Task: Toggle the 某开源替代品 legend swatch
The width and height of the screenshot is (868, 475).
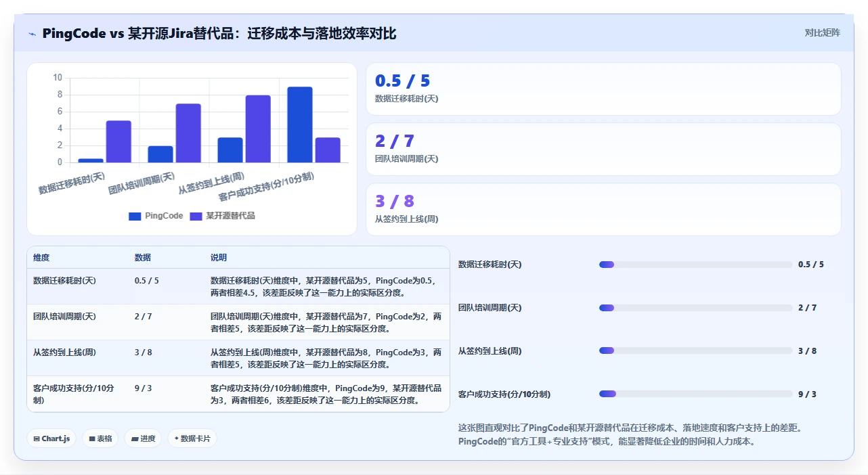Action: tap(196, 216)
